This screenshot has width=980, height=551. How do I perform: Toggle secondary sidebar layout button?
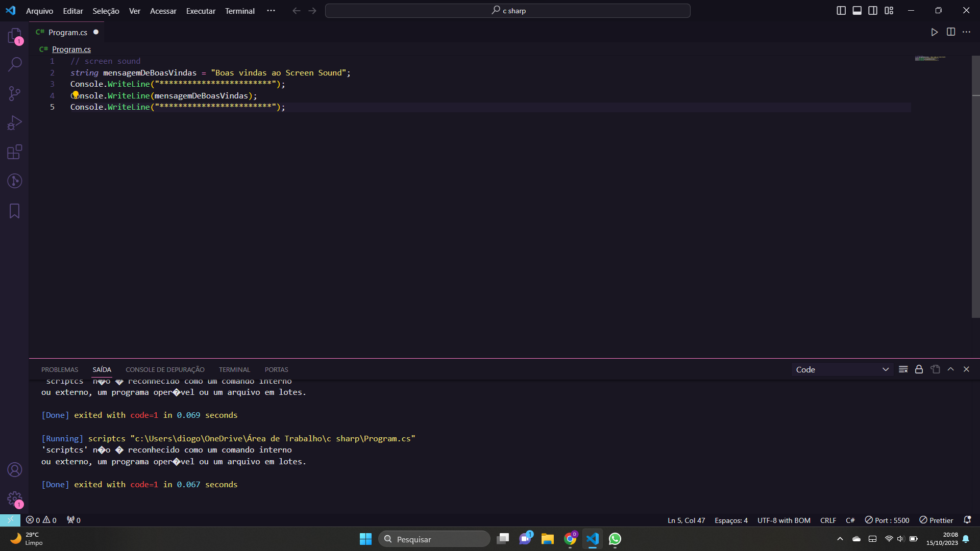[873, 11]
